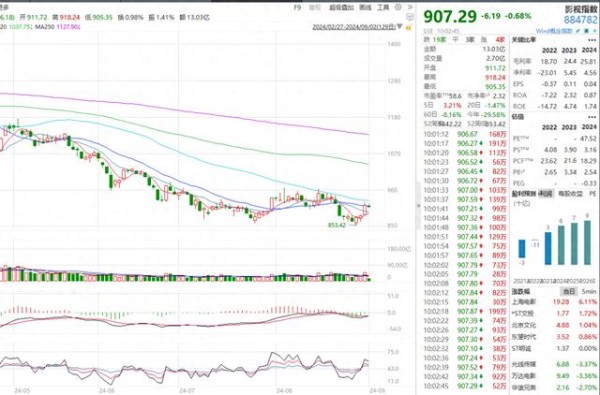Open the 华谊兄弟 stock row
This screenshot has width=600, height=395.
(554, 388)
